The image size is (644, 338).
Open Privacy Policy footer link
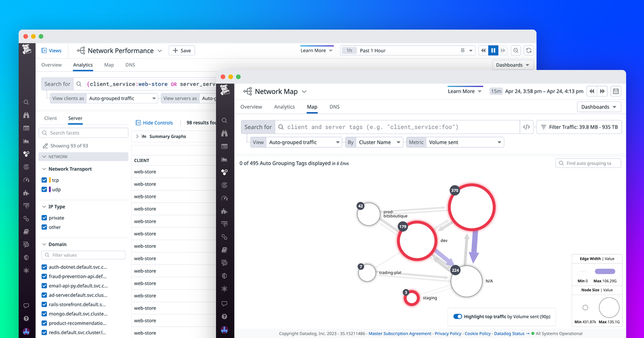[448, 334]
